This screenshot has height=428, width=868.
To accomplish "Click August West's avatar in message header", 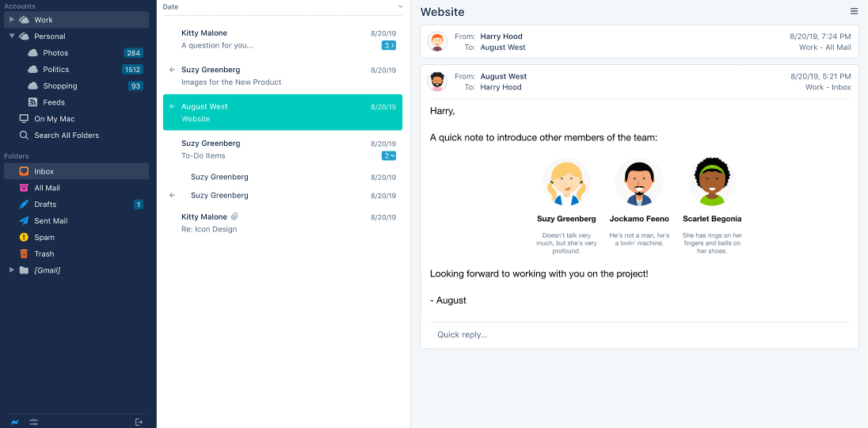I will [437, 82].
